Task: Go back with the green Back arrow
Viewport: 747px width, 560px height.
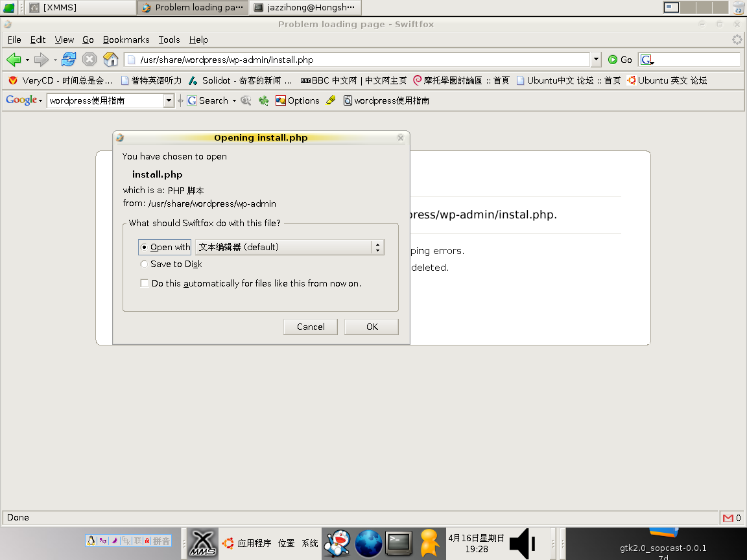Action: 14,60
